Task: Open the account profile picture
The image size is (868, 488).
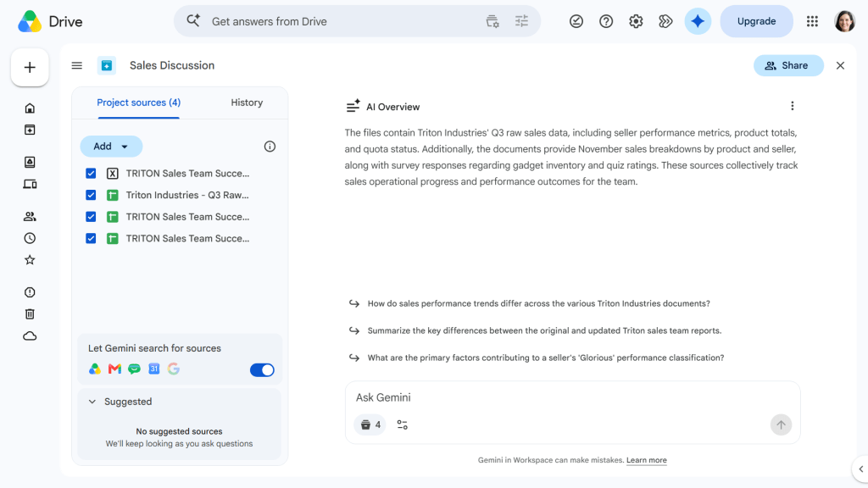Action: [x=844, y=21]
